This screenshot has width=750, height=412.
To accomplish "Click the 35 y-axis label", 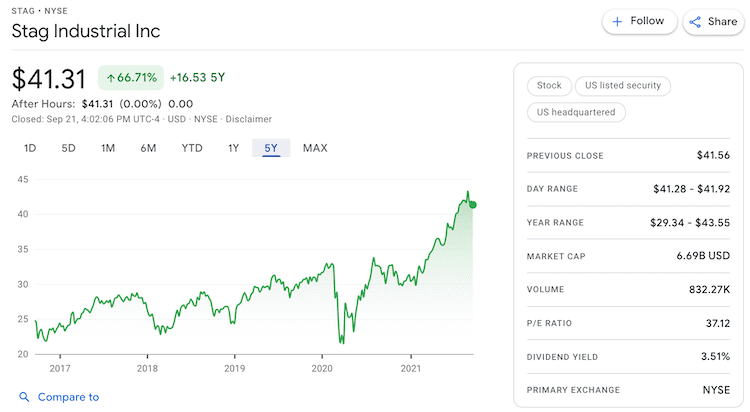I will 23,249.
